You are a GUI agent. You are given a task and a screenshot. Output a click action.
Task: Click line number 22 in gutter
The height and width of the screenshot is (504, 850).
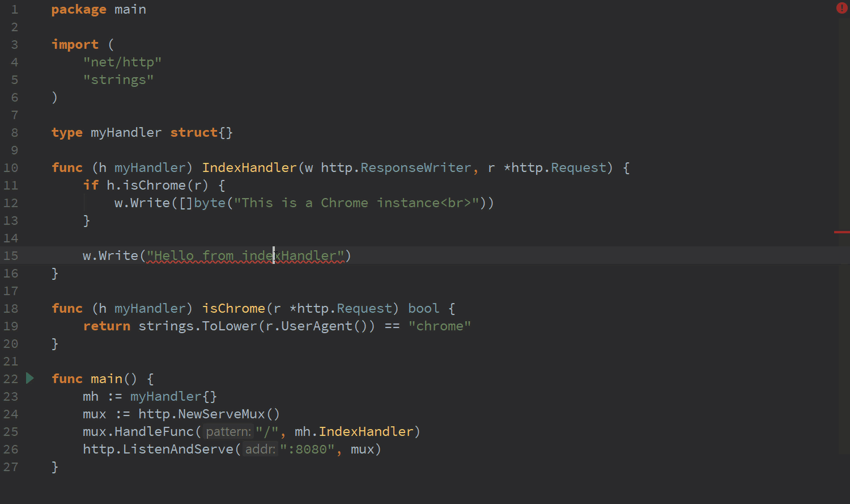[11, 379]
